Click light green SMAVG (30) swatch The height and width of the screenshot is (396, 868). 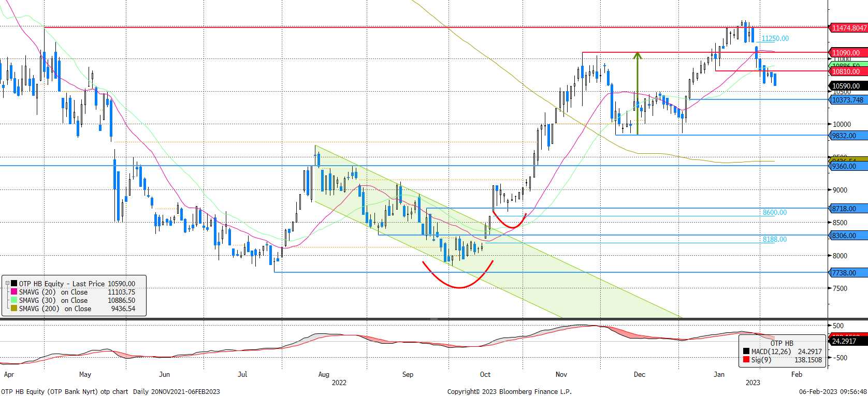(x=14, y=300)
